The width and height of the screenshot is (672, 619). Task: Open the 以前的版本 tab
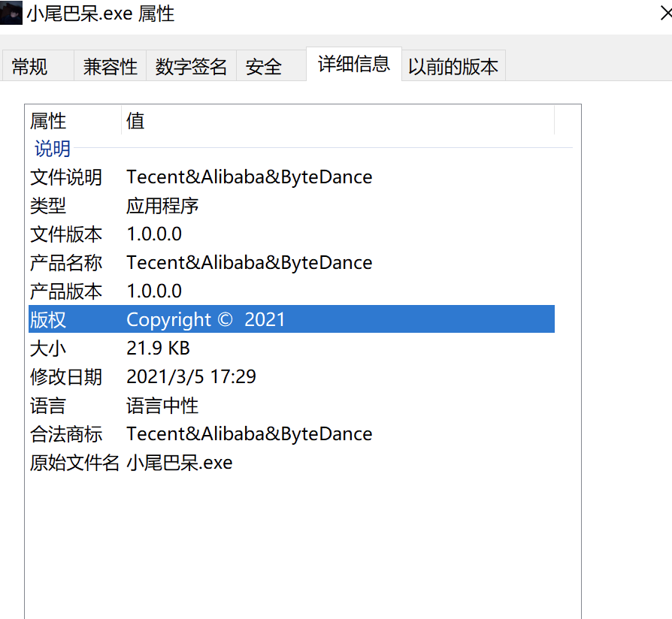[453, 66]
